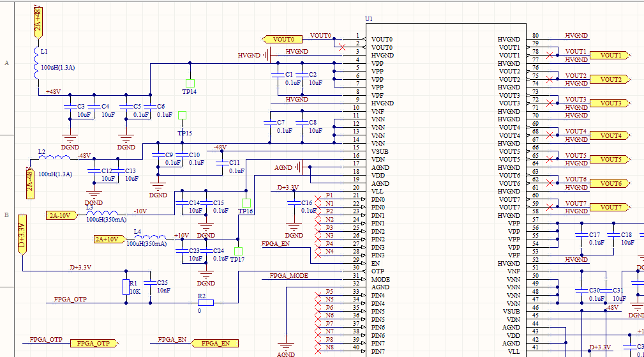This screenshot has height=357, width=644.
Task: Select the VOUT7 output port
Action: (610, 208)
